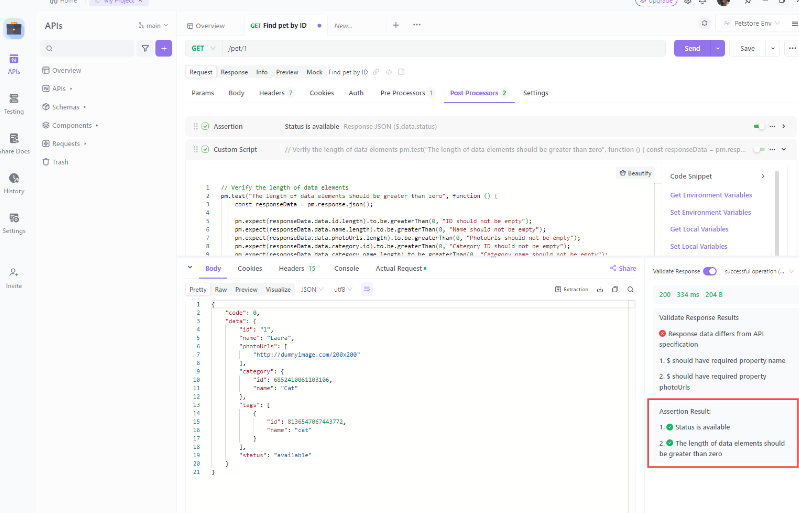This screenshot has height=513, width=799.
Task: Toggle word wrap icon in response toolbar
Action: click(367, 289)
